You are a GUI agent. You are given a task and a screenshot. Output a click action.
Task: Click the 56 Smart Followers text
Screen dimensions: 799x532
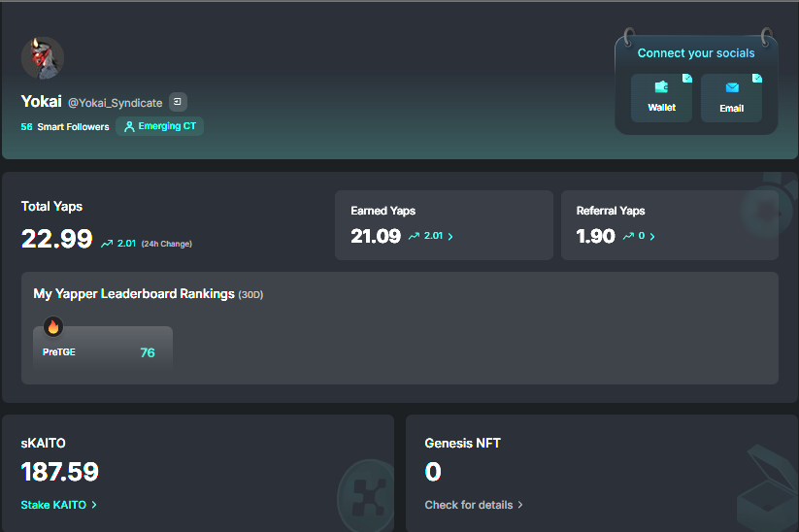coord(65,127)
